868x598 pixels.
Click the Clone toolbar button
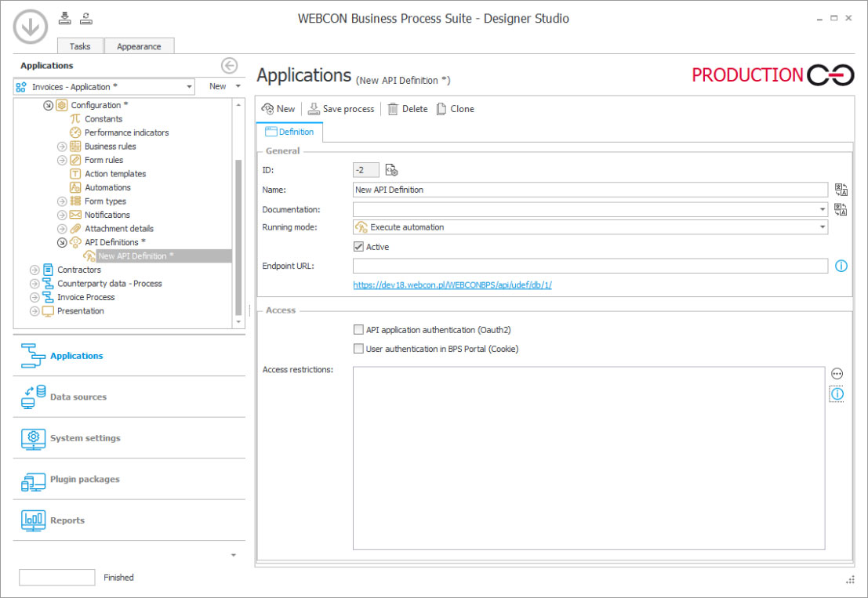click(x=455, y=109)
